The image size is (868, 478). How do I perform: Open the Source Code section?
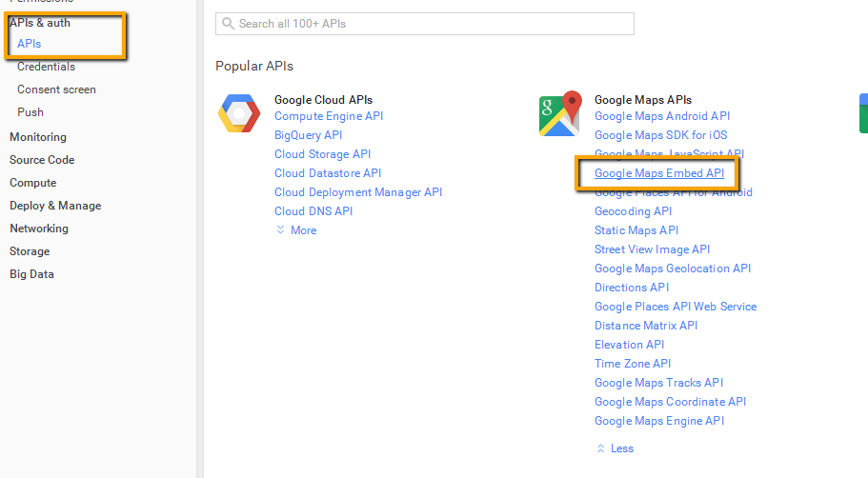[42, 159]
